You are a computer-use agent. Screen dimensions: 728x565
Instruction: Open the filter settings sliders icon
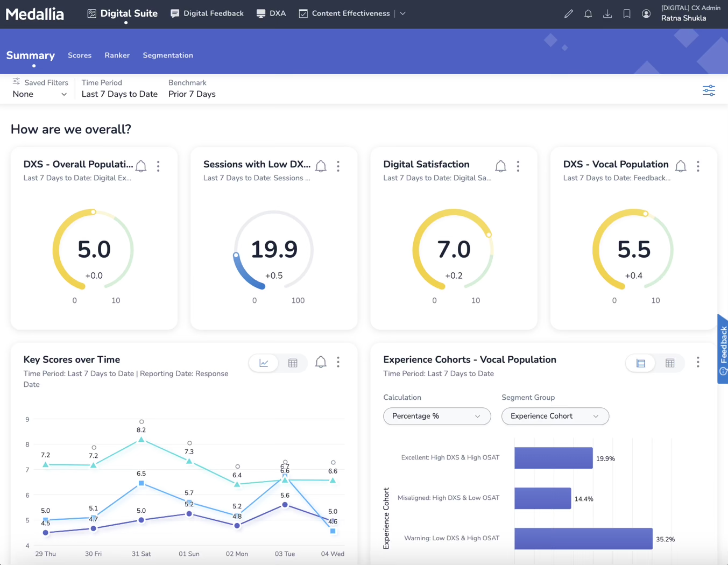click(x=709, y=90)
